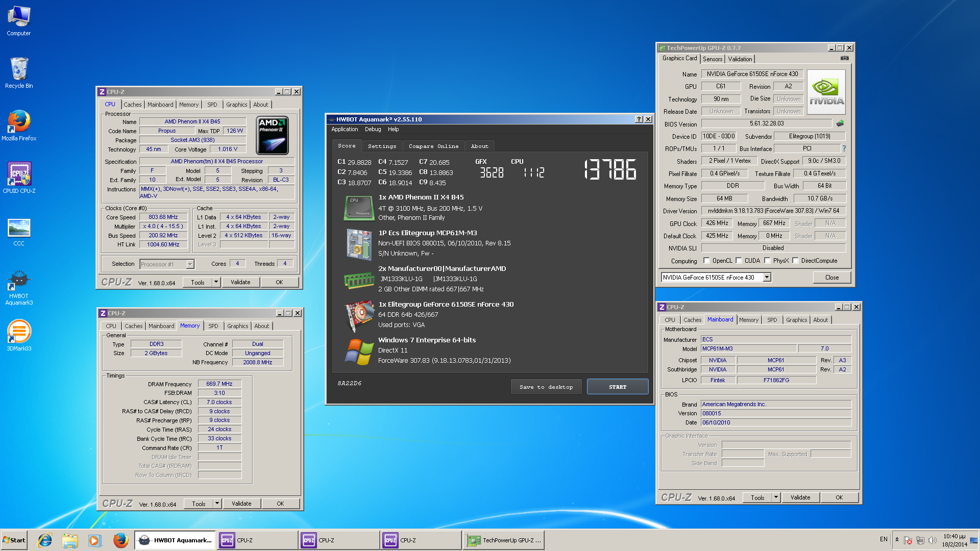Image resolution: width=980 pixels, height=551 pixels.
Task: Click the GPU-Z screenshot camera icon
Action: 845,58
